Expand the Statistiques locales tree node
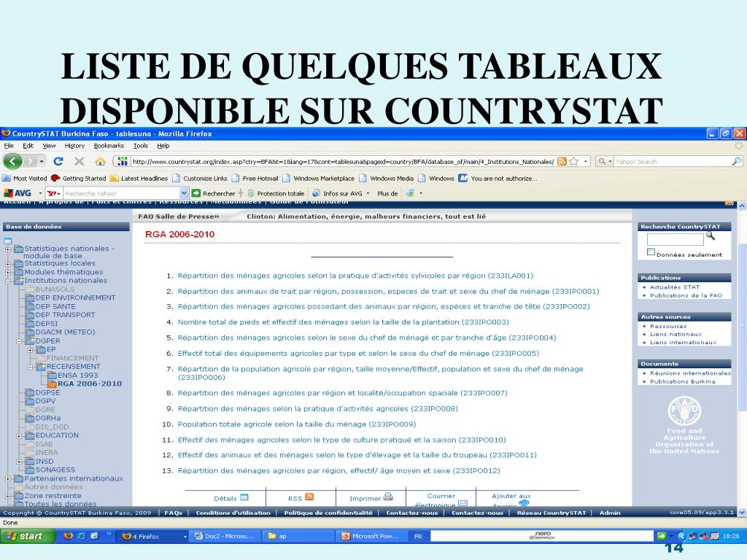Screen dimensions: 747x560 [x=7, y=264]
